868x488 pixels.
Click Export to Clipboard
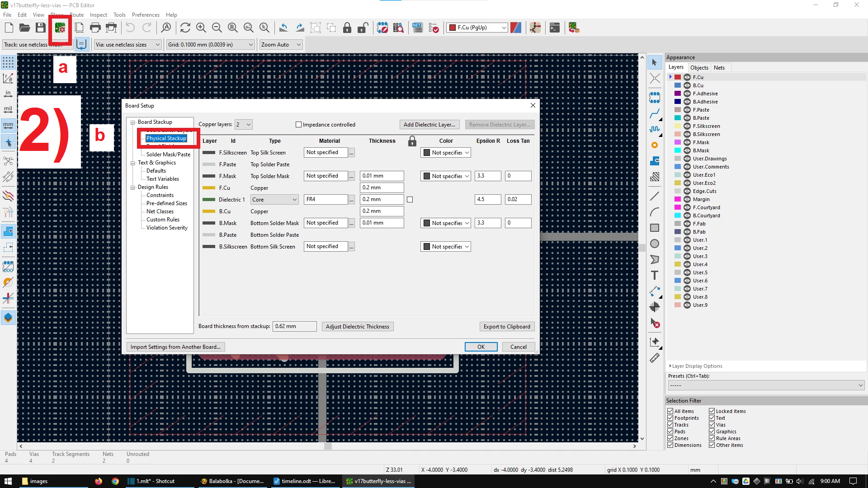pyautogui.click(x=507, y=326)
